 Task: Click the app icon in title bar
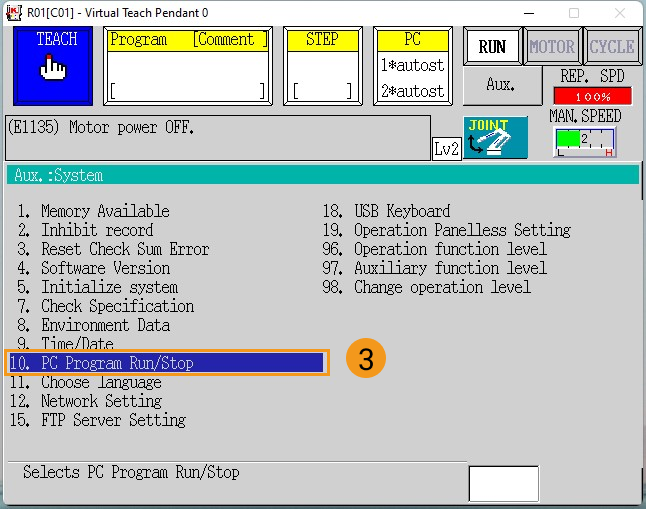pyautogui.click(x=14, y=13)
